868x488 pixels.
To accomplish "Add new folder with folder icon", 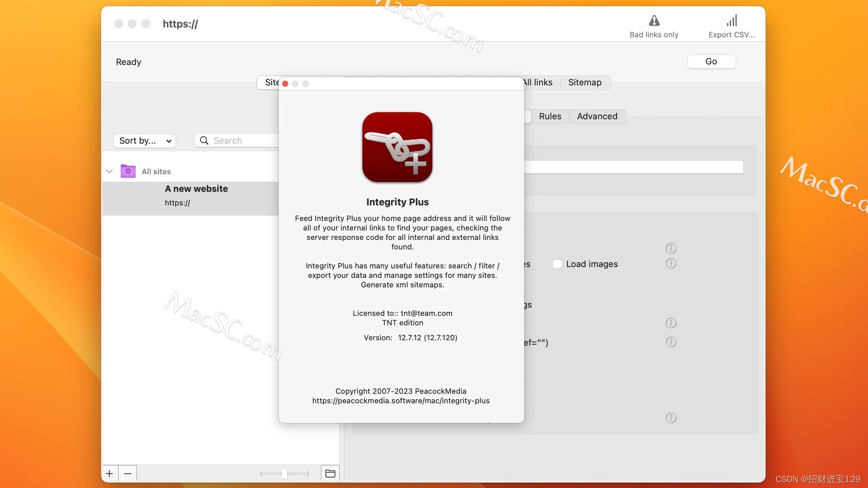I will coord(330,473).
